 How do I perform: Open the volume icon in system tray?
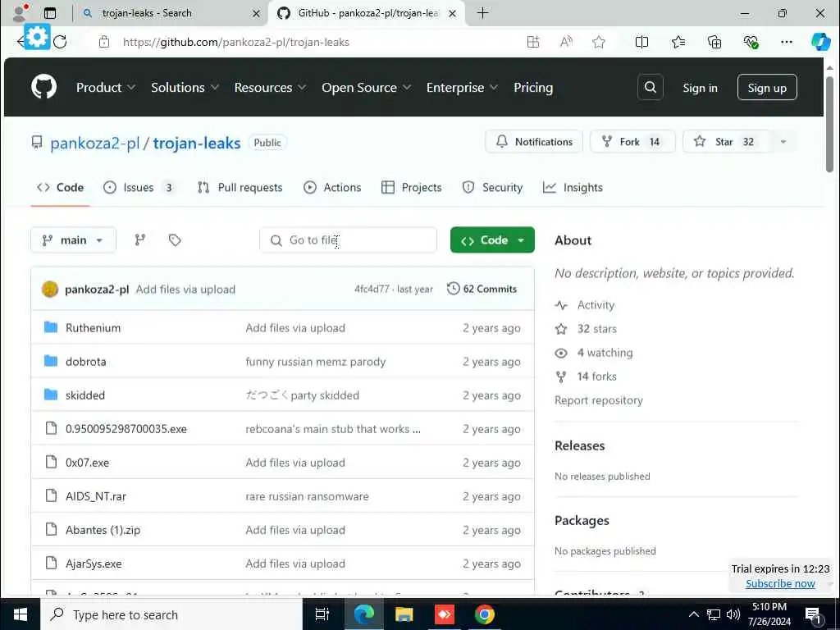click(733, 614)
